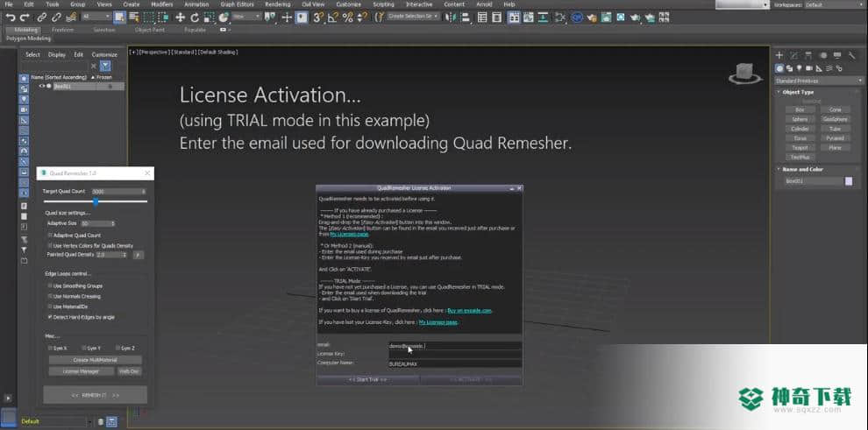Screen dimensions: 868x430
Task: Open the Workspaces Default dropdown
Action: [834, 4]
